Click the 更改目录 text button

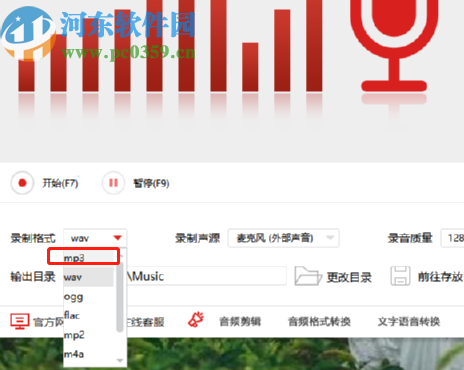tap(349, 277)
